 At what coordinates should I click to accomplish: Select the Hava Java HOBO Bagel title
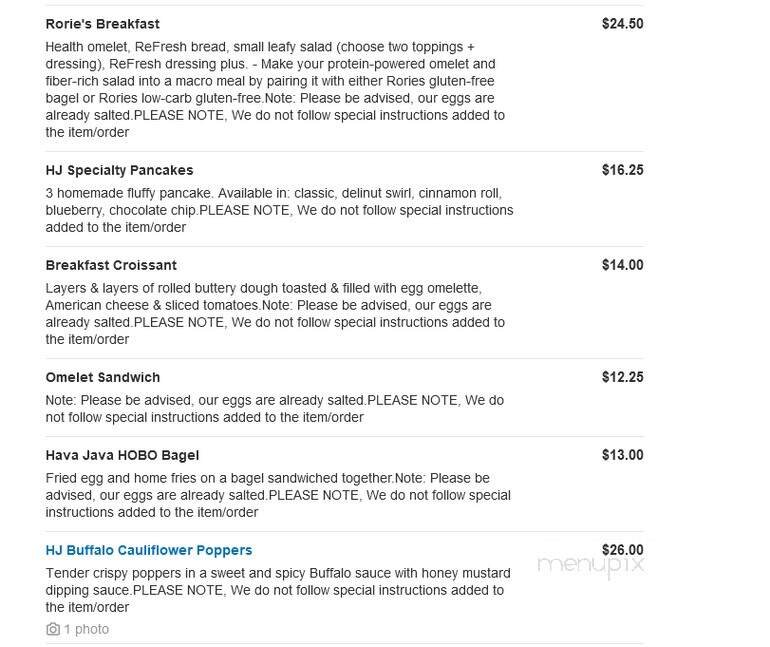click(x=122, y=455)
